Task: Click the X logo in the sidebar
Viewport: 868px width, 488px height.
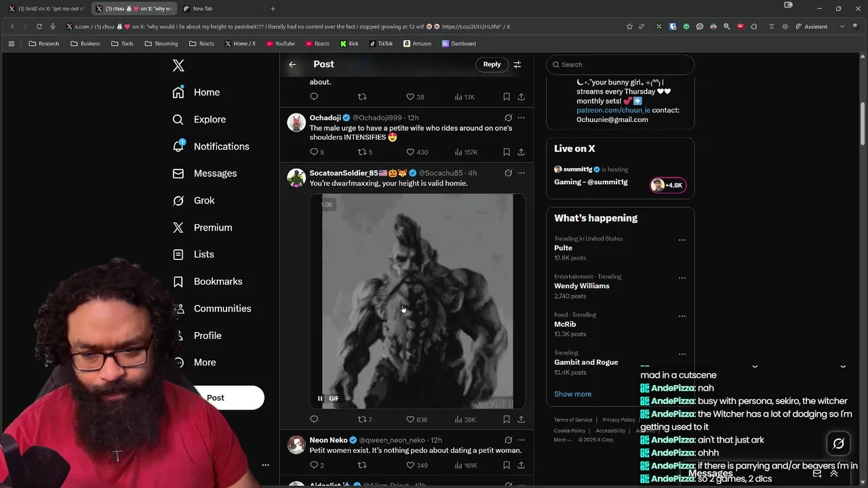Action: pyautogui.click(x=178, y=66)
